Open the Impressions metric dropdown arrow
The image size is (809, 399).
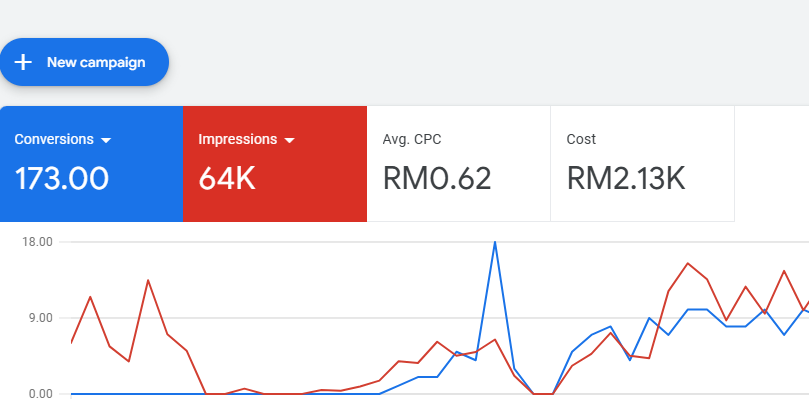click(289, 140)
